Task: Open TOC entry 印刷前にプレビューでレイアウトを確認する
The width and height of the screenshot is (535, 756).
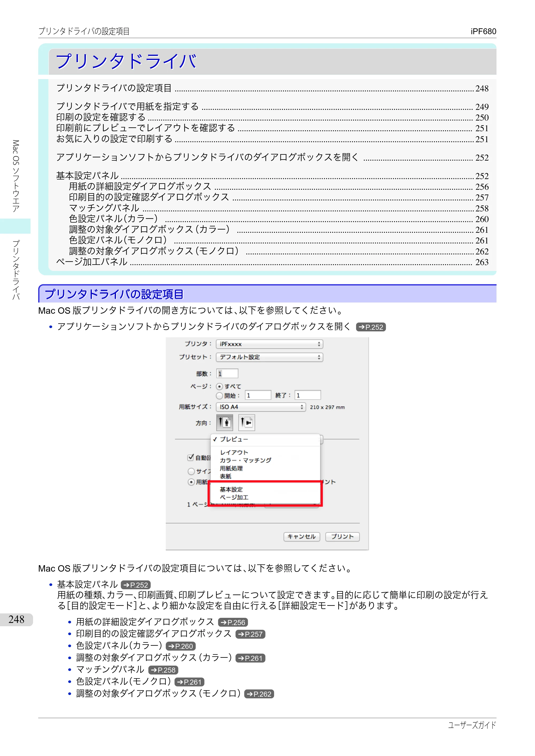Action: point(272,128)
